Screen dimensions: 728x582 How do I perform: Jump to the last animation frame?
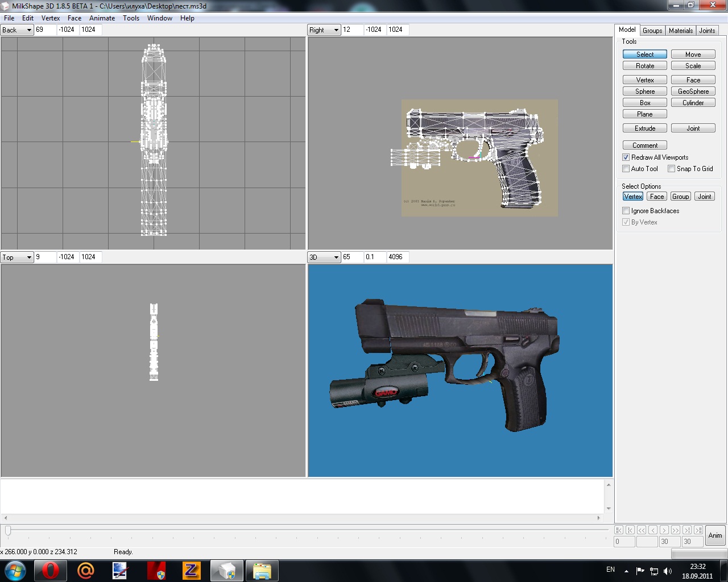698,530
